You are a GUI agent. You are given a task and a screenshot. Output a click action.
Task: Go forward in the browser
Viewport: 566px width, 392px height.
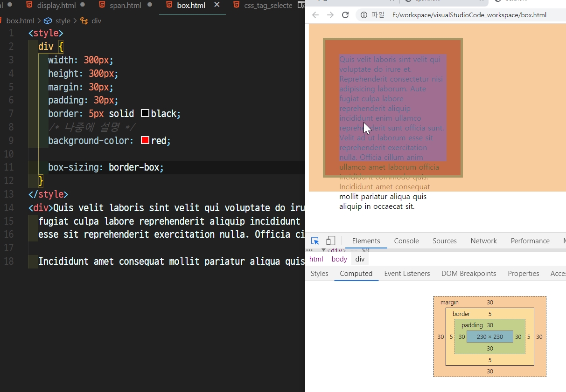pyautogui.click(x=330, y=15)
